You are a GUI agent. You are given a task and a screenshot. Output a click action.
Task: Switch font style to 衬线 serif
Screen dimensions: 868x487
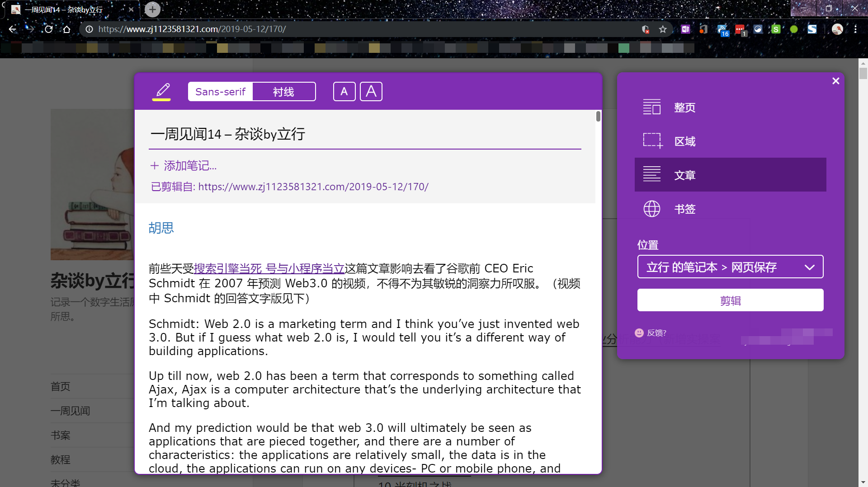(284, 91)
